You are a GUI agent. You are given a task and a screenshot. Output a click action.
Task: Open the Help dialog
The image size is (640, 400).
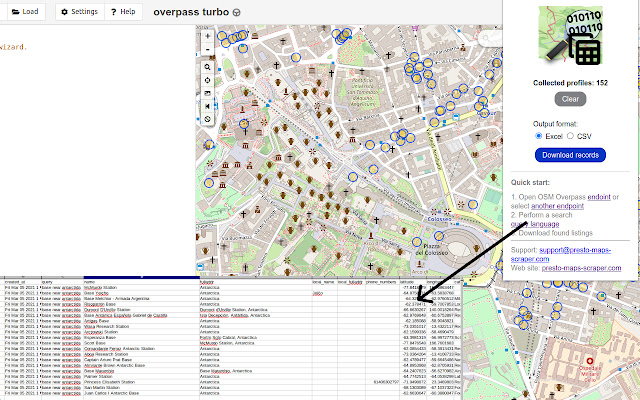point(123,11)
